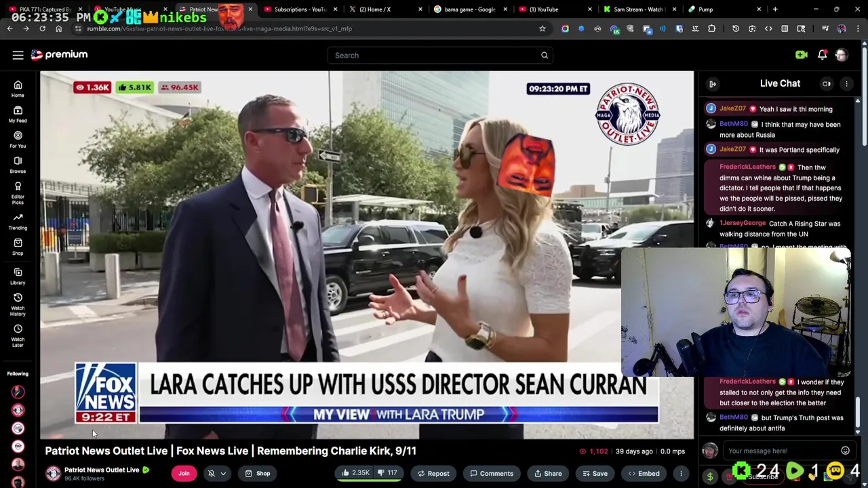The image size is (868, 488).
Task: Go to Rumble premium logo home
Action: click(60, 55)
